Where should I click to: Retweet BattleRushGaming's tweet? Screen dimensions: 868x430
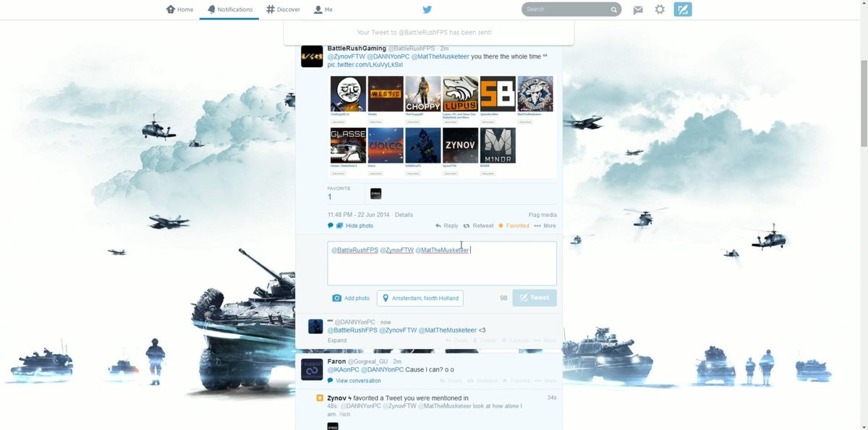coord(478,225)
